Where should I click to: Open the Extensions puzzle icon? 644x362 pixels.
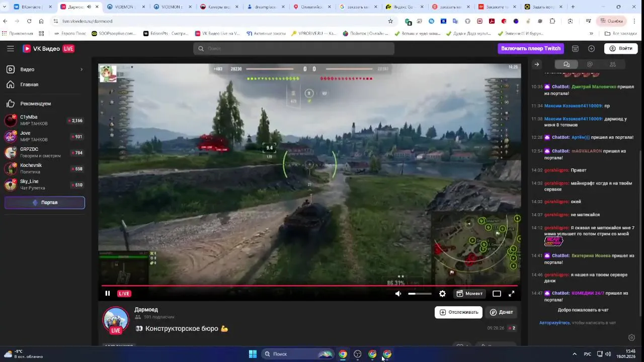(552, 21)
